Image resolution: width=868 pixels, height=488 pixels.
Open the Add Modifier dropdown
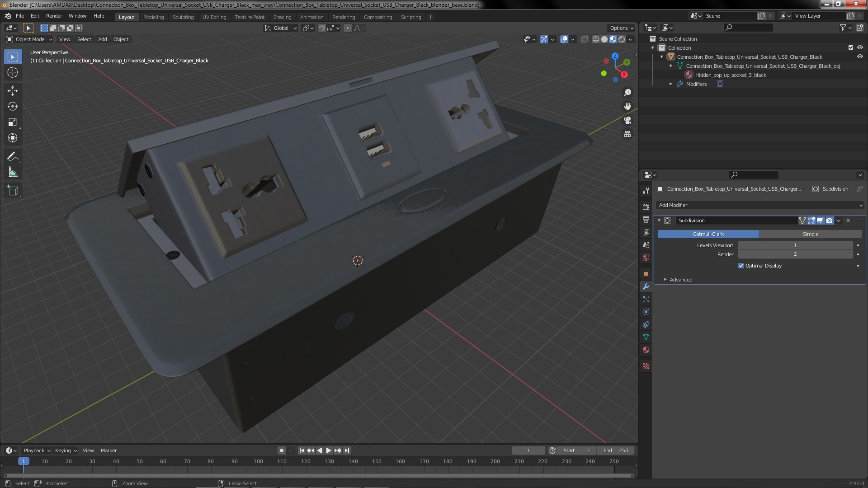coord(760,205)
